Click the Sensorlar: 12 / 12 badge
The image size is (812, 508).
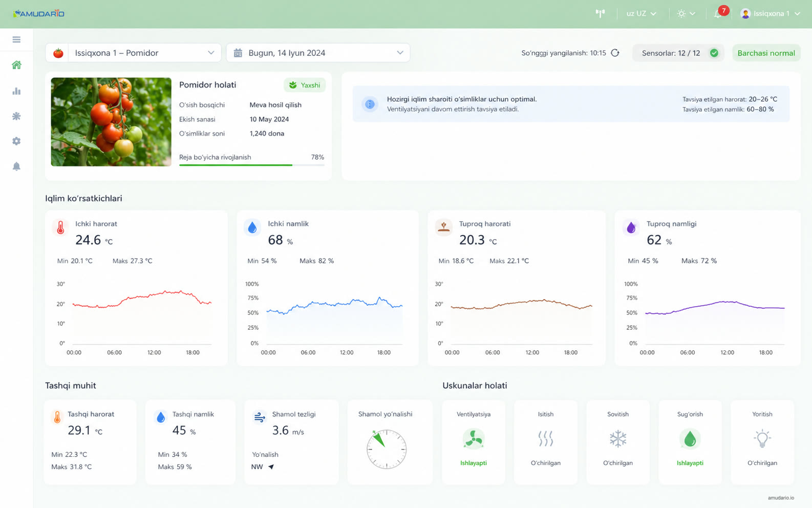click(x=678, y=53)
